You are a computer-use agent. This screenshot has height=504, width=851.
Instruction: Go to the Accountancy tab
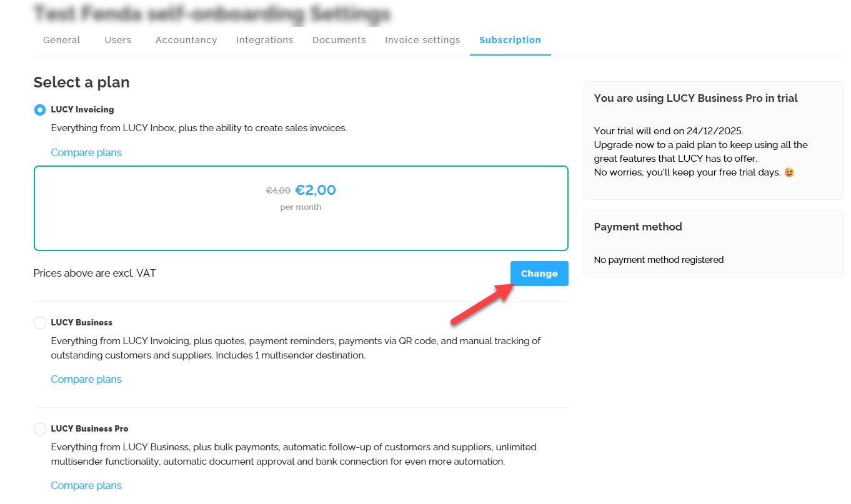[x=186, y=40]
